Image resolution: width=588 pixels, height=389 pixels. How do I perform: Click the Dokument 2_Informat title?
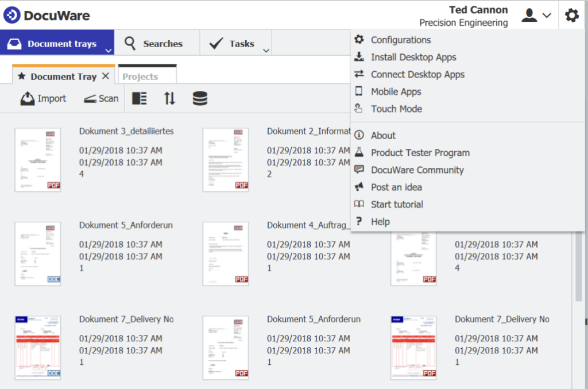308,131
